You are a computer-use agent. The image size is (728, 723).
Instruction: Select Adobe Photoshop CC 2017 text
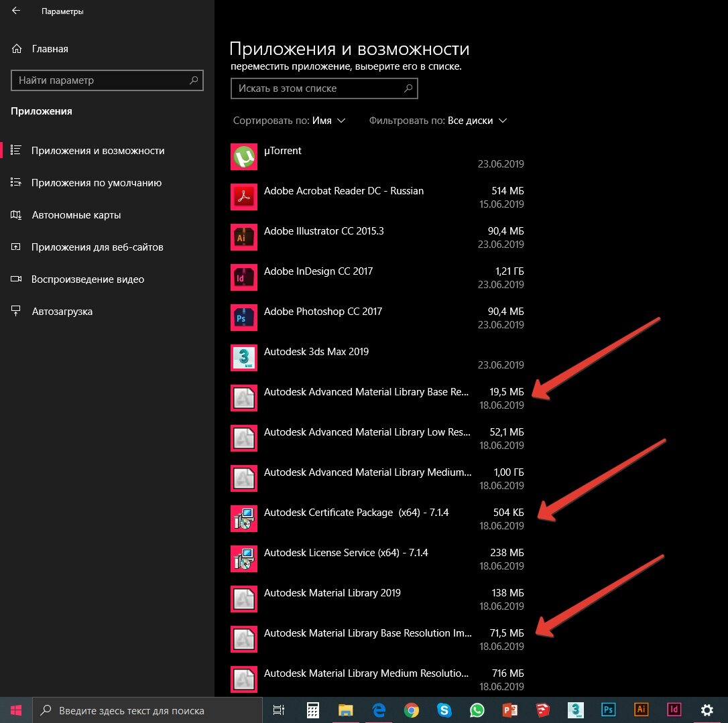tap(322, 312)
